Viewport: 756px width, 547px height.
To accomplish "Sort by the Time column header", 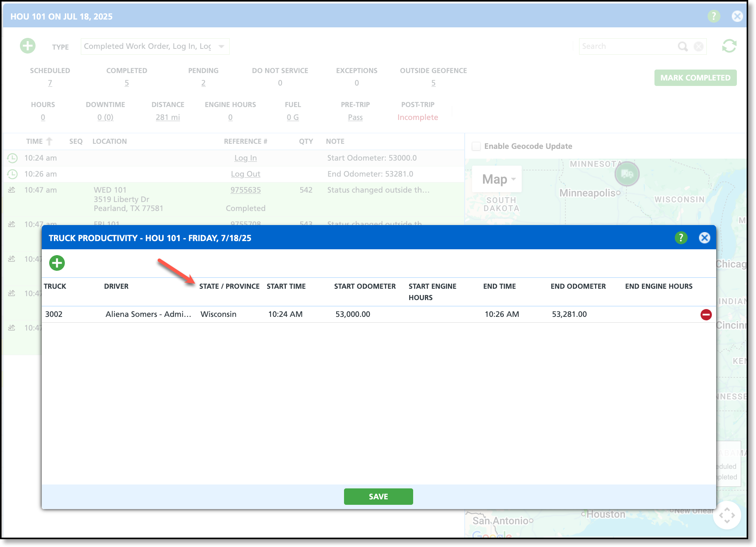I will click(34, 141).
